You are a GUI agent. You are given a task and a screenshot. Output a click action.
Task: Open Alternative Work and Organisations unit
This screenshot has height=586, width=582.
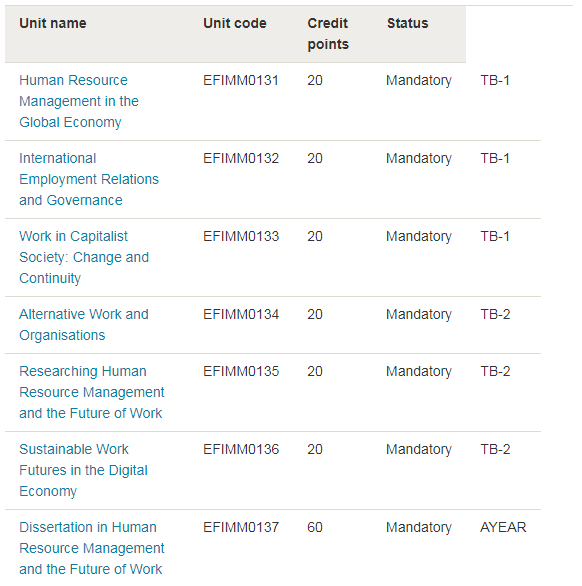84,325
